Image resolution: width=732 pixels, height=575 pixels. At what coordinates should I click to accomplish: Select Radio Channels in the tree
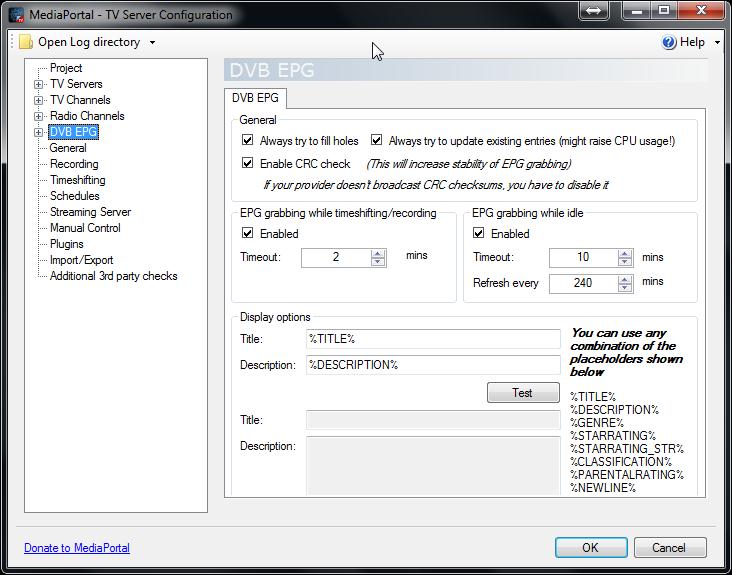(x=87, y=116)
